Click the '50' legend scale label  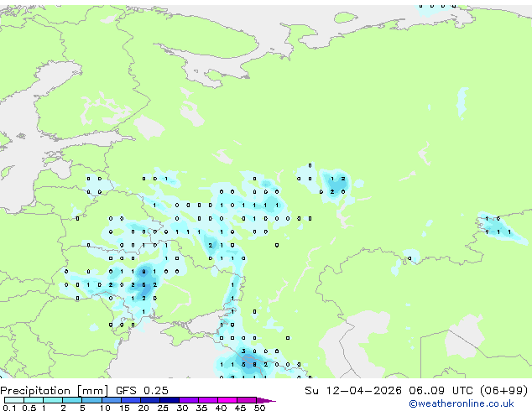tap(259, 408)
